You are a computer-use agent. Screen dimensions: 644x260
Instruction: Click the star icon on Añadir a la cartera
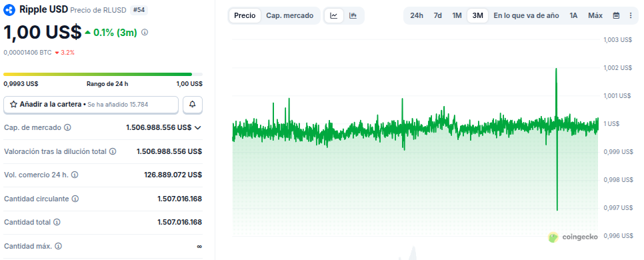click(x=13, y=104)
